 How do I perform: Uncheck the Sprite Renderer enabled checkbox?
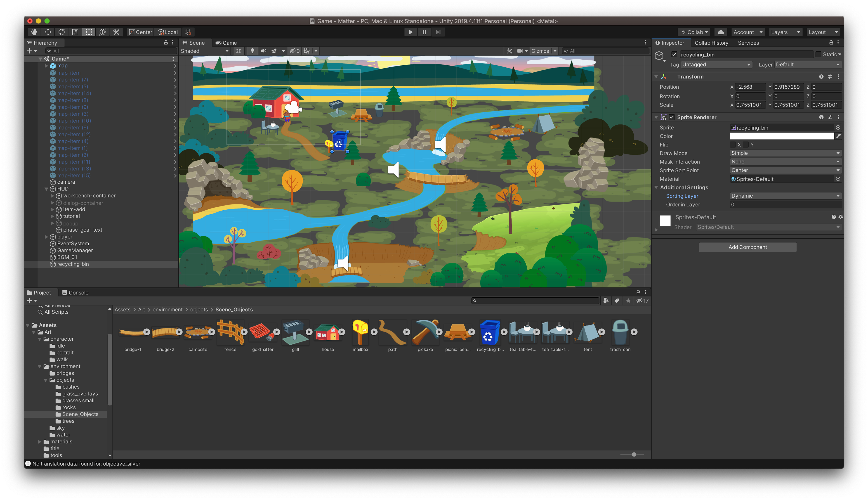pyautogui.click(x=672, y=117)
